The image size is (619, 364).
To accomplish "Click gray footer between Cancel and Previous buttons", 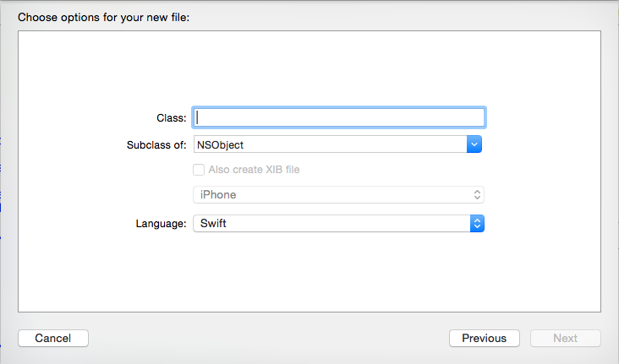I will (x=268, y=339).
